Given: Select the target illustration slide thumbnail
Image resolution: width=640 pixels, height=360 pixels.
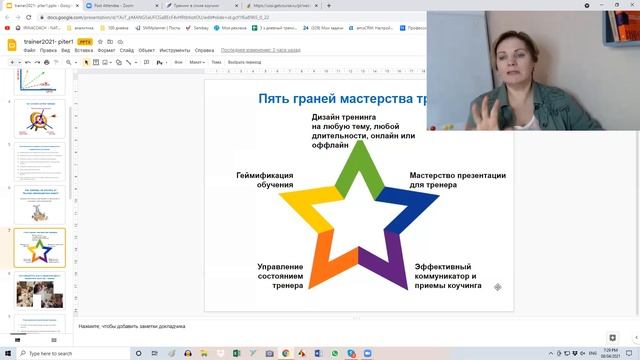Looking at the screenshot, I should (x=40, y=119).
